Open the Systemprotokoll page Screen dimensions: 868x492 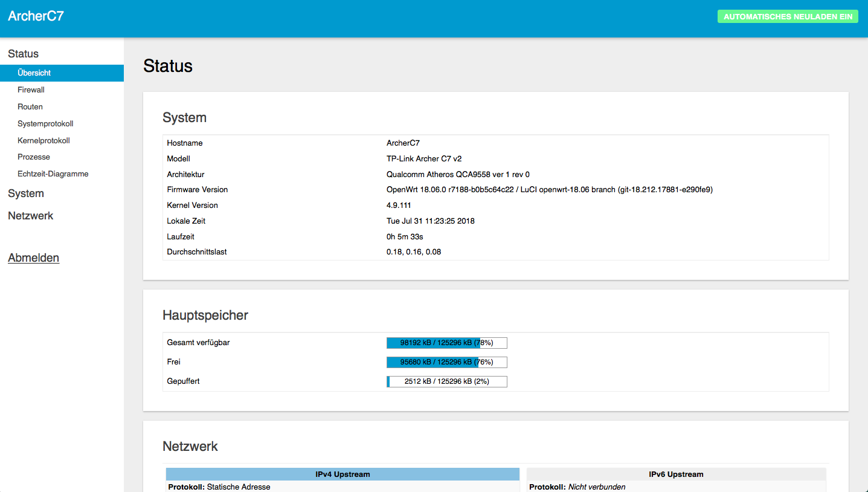pos(45,124)
